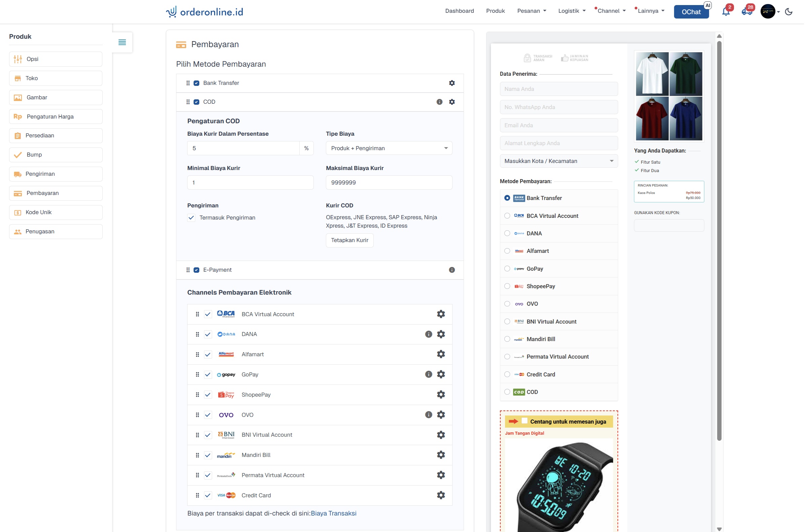Open Alfamart gear settings

pos(443,356)
